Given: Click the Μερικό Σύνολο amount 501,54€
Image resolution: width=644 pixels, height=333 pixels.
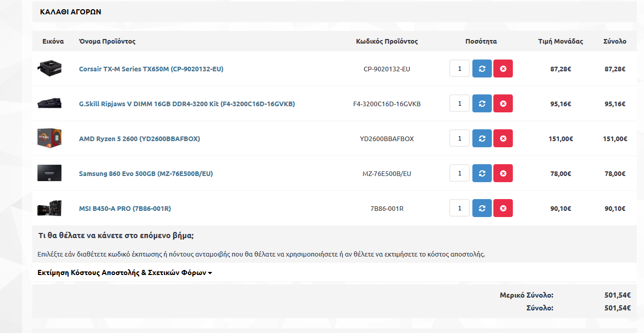Looking at the screenshot, I should (617, 295).
